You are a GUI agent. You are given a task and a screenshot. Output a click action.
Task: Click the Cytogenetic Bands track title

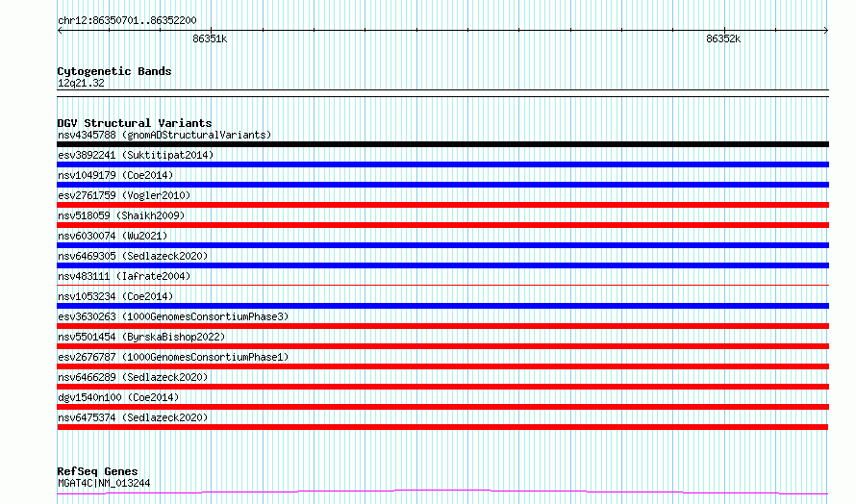(x=114, y=71)
